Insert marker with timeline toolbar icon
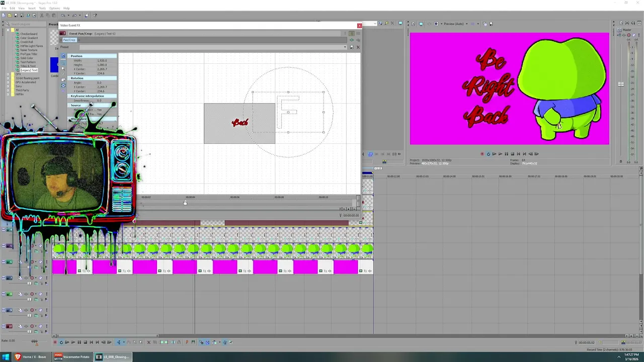Viewport: 644px width, 362px height. tap(187, 342)
